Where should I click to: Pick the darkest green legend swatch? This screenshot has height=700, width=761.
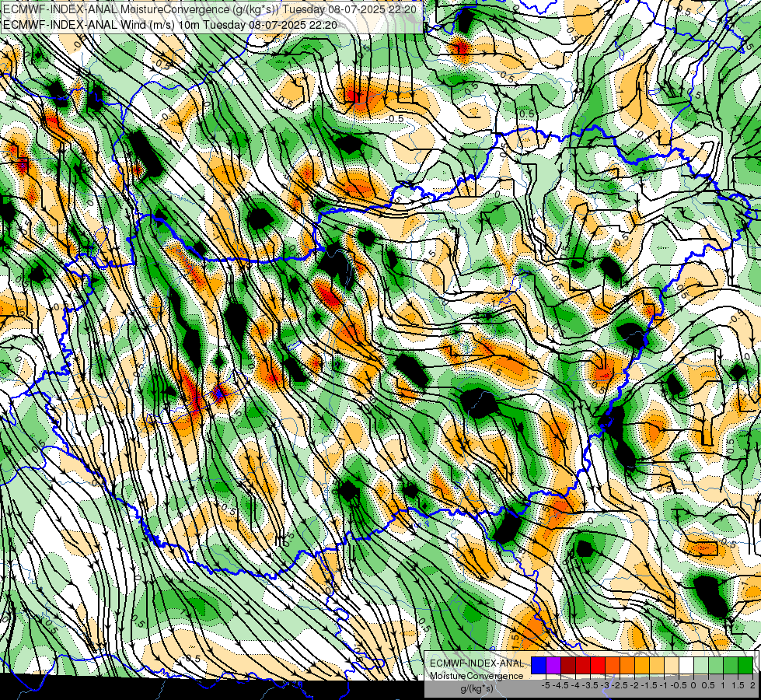(x=745, y=665)
